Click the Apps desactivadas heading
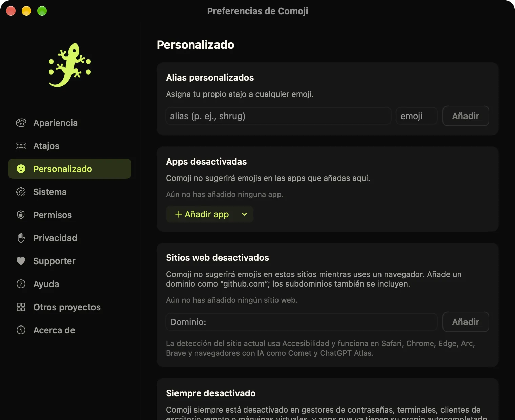This screenshot has height=420, width=515. click(206, 162)
